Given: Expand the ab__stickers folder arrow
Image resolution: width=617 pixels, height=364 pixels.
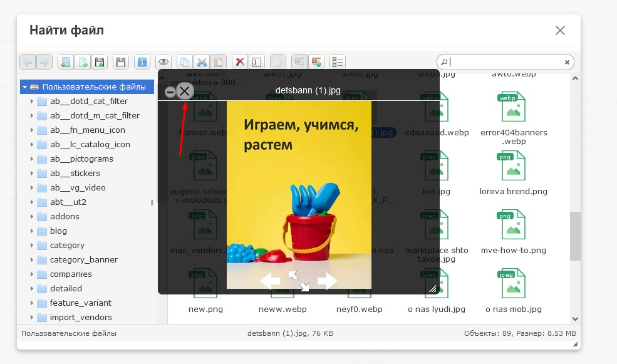Looking at the screenshot, I should tap(32, 174).
